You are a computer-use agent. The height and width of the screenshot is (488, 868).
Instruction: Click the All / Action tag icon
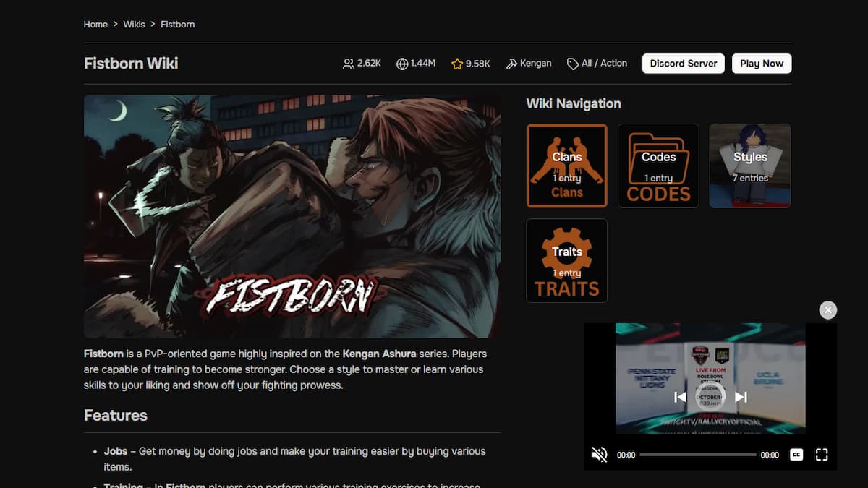click(573, 64)
